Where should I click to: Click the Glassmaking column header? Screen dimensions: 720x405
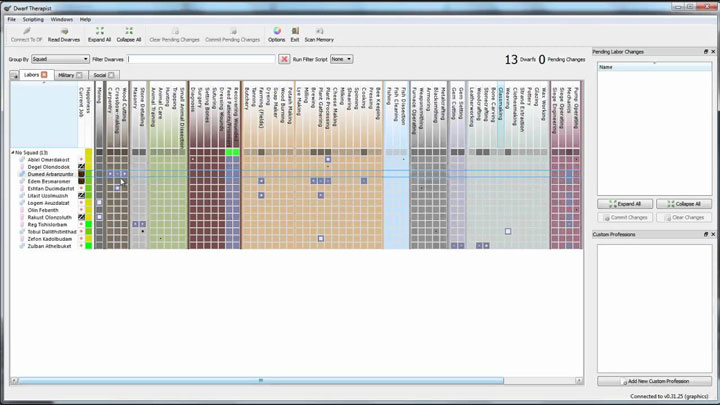point(501,115)
